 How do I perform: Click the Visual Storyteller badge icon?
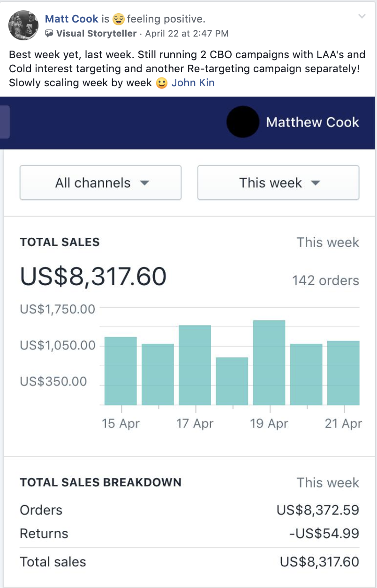click(49, 34)
